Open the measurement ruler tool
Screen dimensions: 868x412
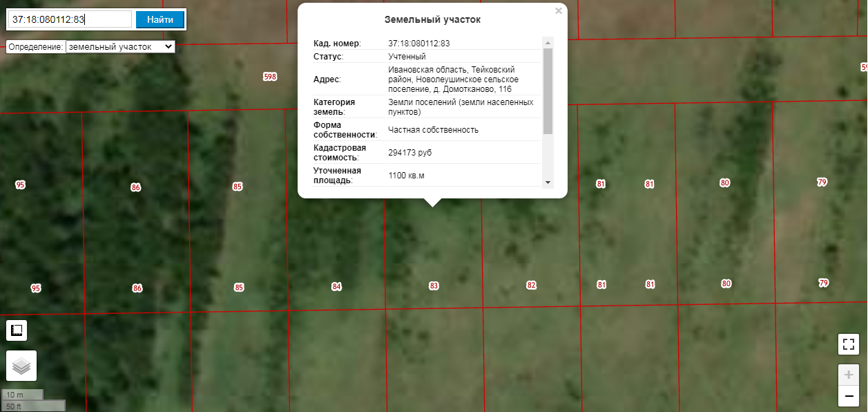[17, 330]
